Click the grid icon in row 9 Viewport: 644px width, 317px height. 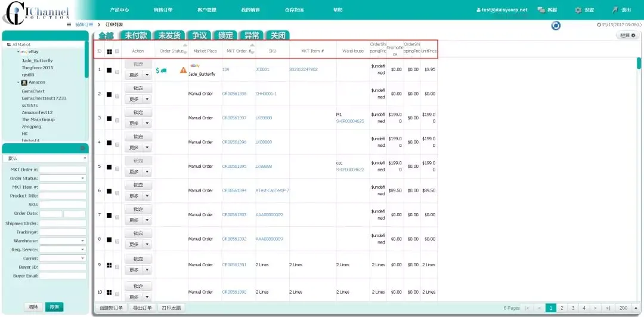[109, 265]
